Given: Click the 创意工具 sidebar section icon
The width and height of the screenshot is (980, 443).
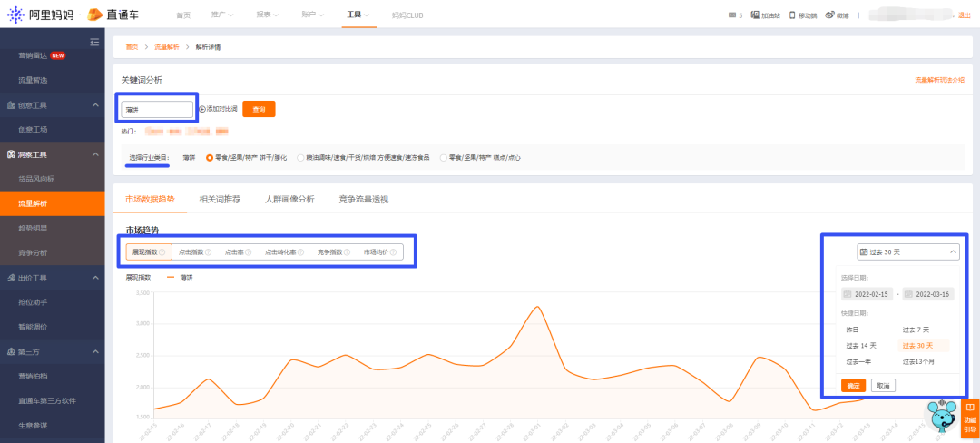Looking at the screenshot, I should [x=11, y=105].
